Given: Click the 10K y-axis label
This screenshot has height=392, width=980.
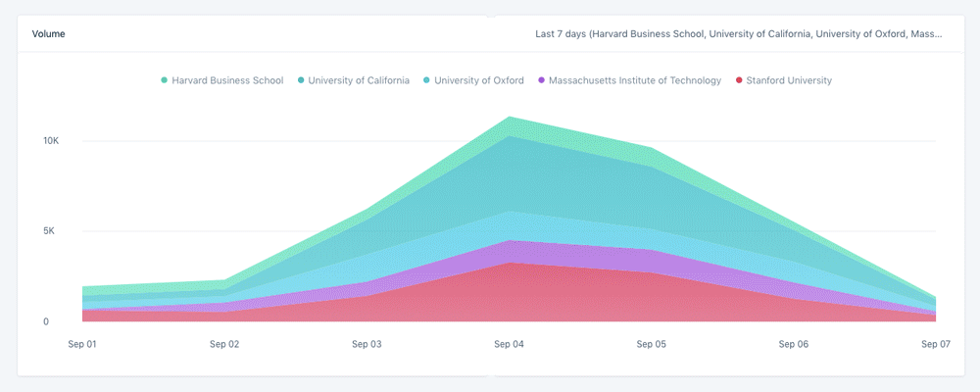Looking at the screenshot, I should click(x=51, y=141).
